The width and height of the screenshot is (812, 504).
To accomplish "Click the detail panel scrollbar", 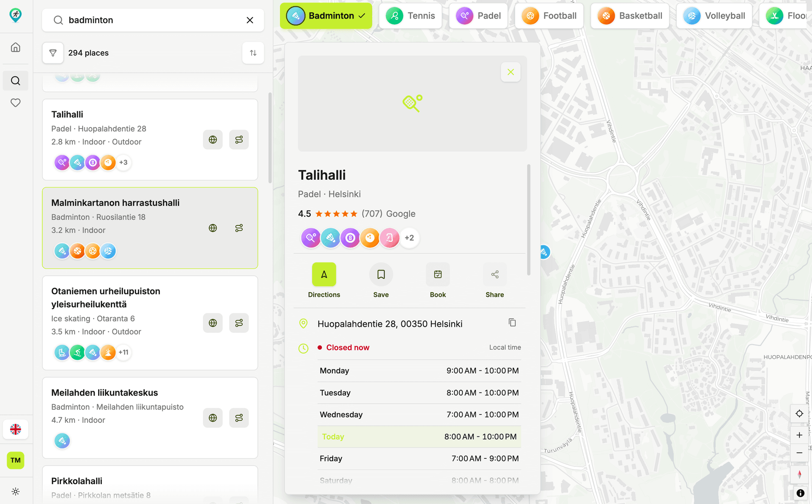I will [x=529, y=220].
